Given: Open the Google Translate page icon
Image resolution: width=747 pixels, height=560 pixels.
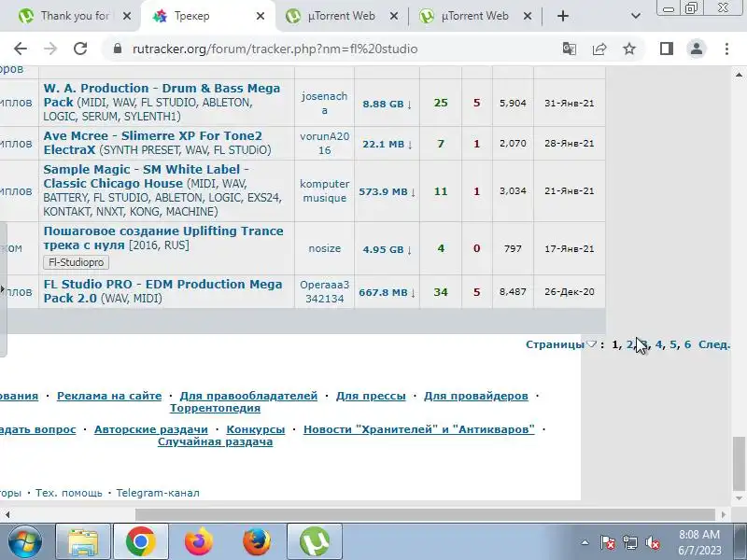Looking at the screenshot, I should point(570,49).
